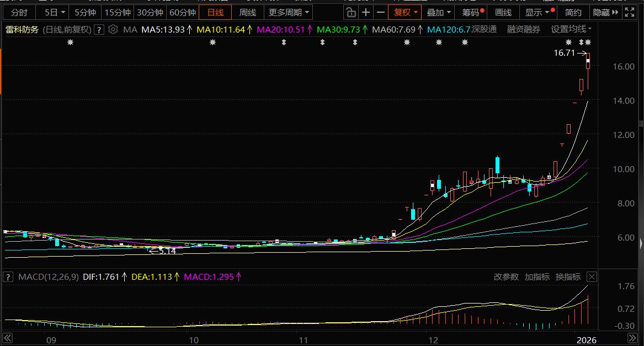
Task: Click the 12 month axis label
Action: click(433, 340)
